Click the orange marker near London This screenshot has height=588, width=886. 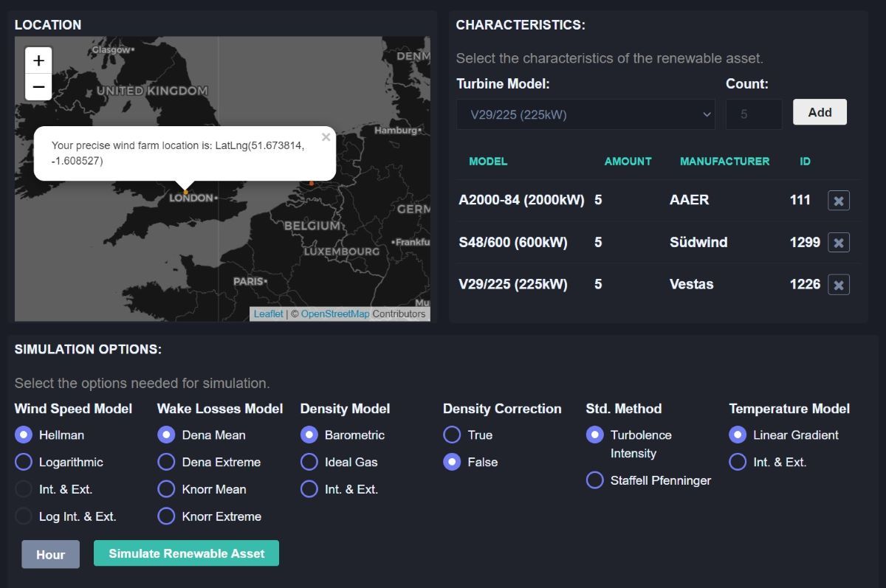click(x=185, y=192)
